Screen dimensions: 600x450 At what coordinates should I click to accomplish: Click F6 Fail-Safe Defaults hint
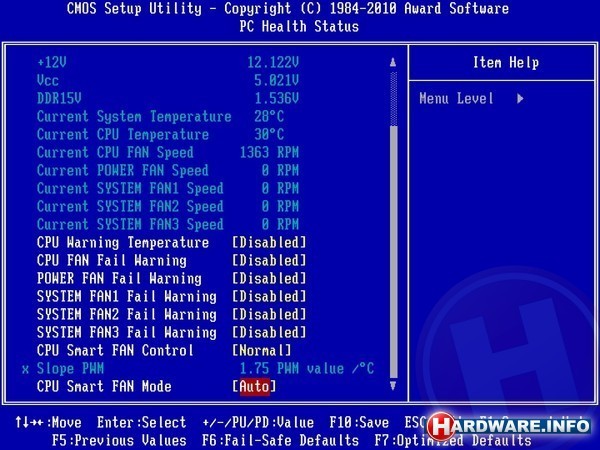(280, 440)
